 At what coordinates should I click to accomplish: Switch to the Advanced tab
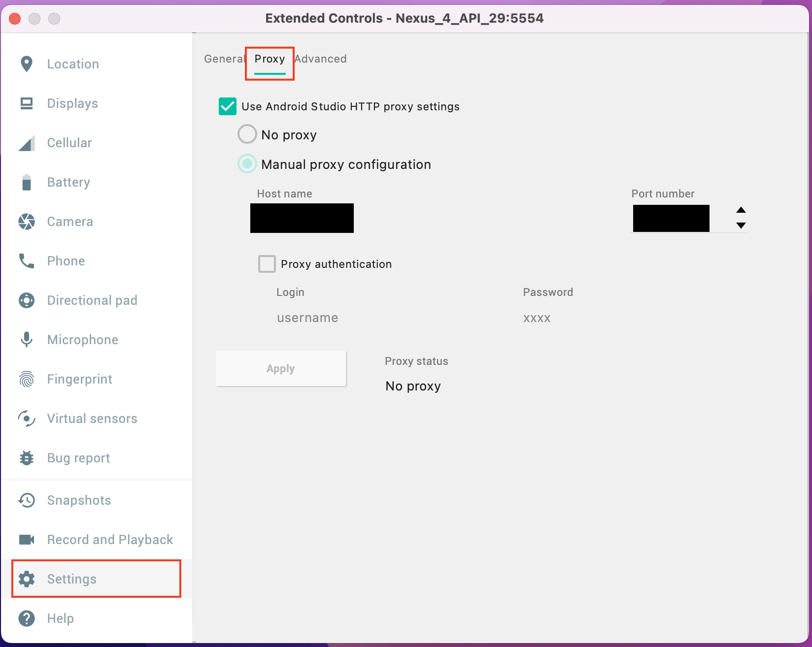(321, 59)
